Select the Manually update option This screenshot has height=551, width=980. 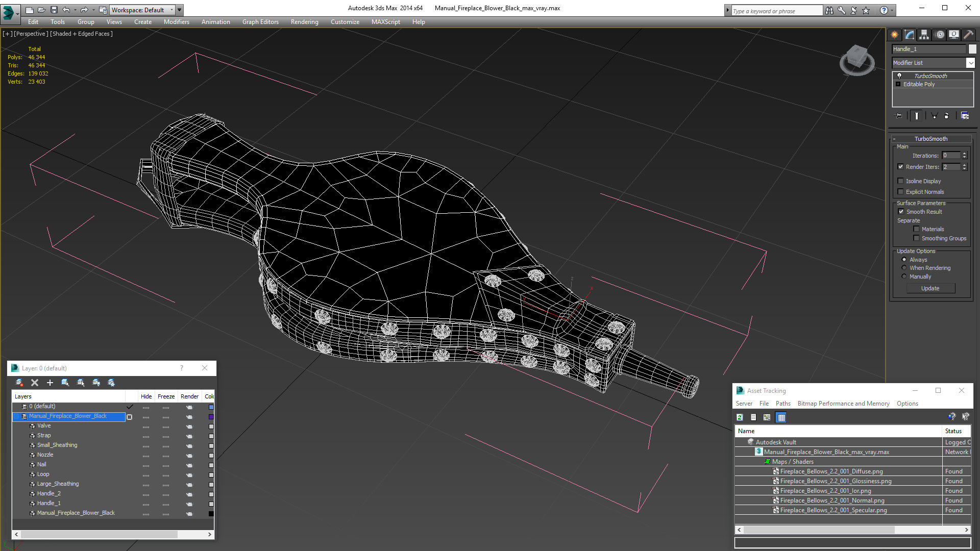[x=904, y=277]
